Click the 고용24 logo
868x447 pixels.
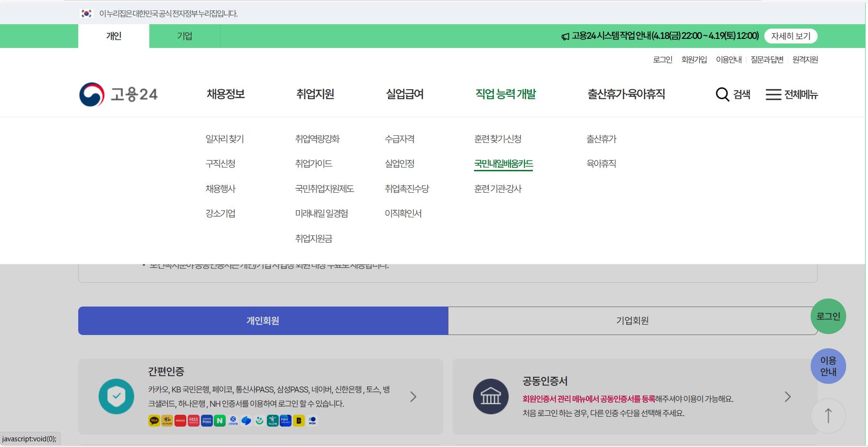click(x=119, y=94)
